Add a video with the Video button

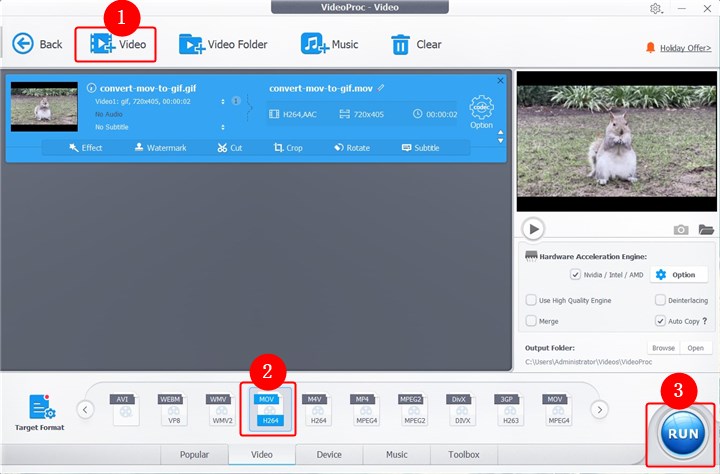[118, 44]
